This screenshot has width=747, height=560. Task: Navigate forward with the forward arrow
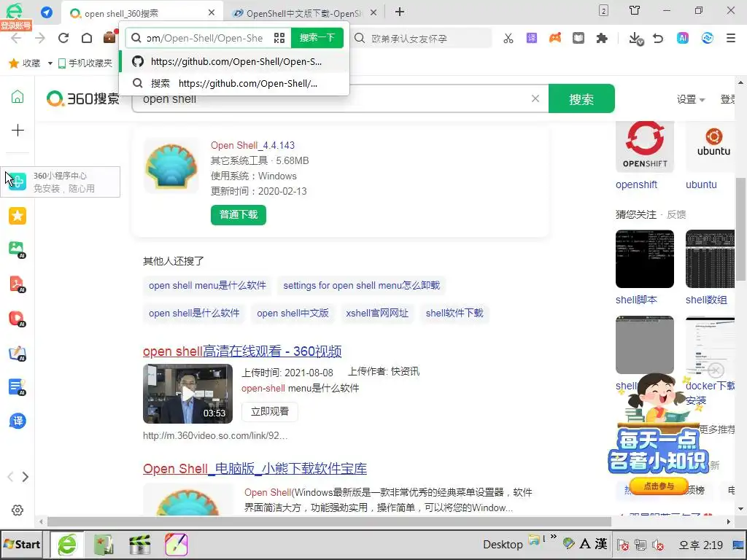tap(40, 38)
